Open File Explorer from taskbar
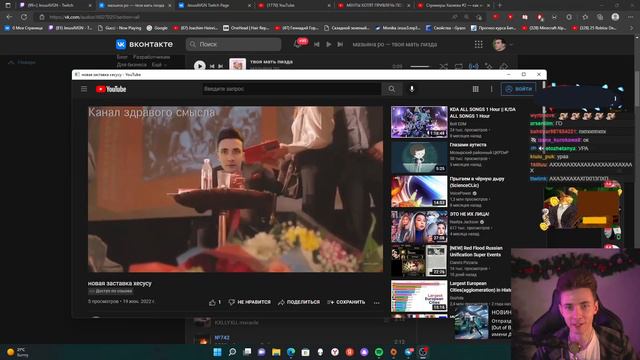Image resolution: width=640 pixels, height=360 pixels. pyautogui.click(x=276, y=352)
